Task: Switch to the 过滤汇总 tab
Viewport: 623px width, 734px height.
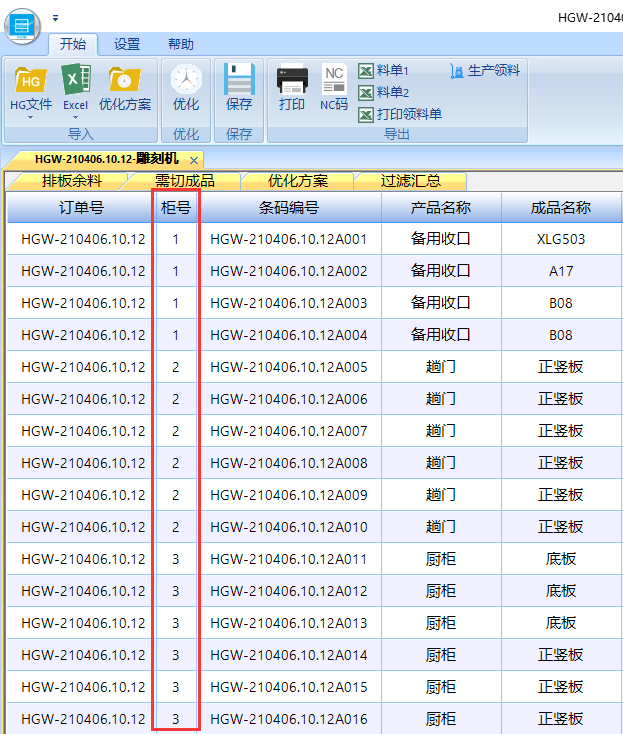Action: click(410, 181)
